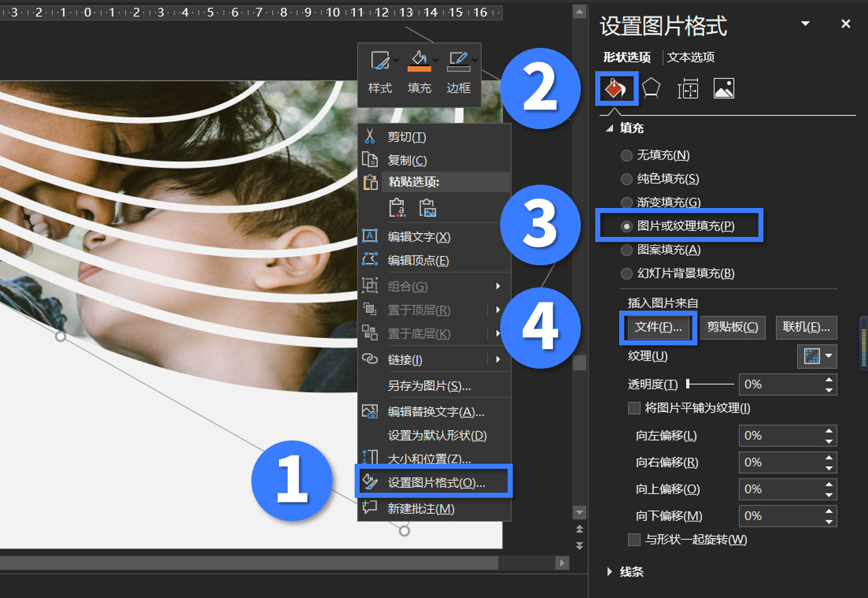868x598 pixels.
Task: Collapse the 填充 section
Action: tap(609, 128)
